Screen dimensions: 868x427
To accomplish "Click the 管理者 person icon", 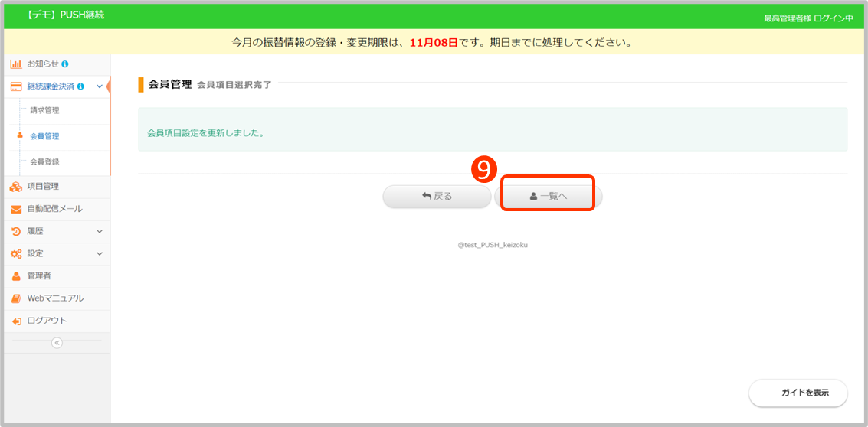I will pos(16,275).
